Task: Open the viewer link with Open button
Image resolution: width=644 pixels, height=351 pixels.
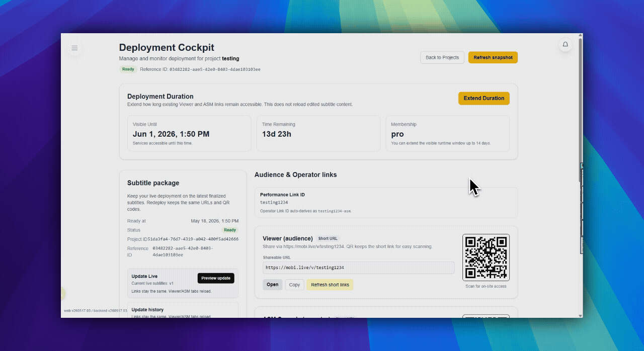Action: coord(272,285)
